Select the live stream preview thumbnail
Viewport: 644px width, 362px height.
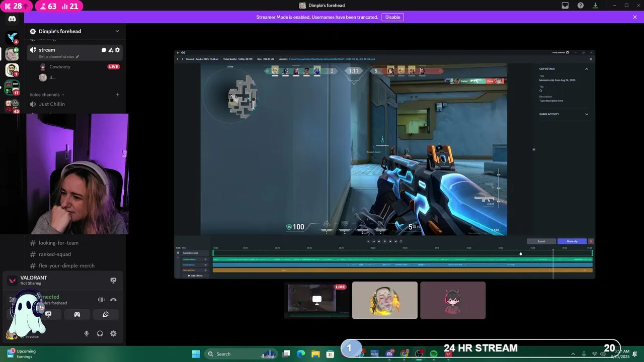coord(317,300)
